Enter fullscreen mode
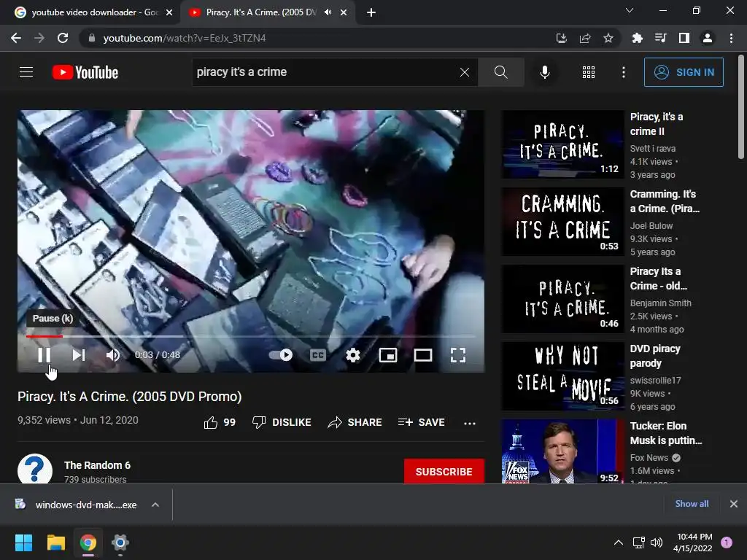Viewport: 747px width, 560px height. 458,355
